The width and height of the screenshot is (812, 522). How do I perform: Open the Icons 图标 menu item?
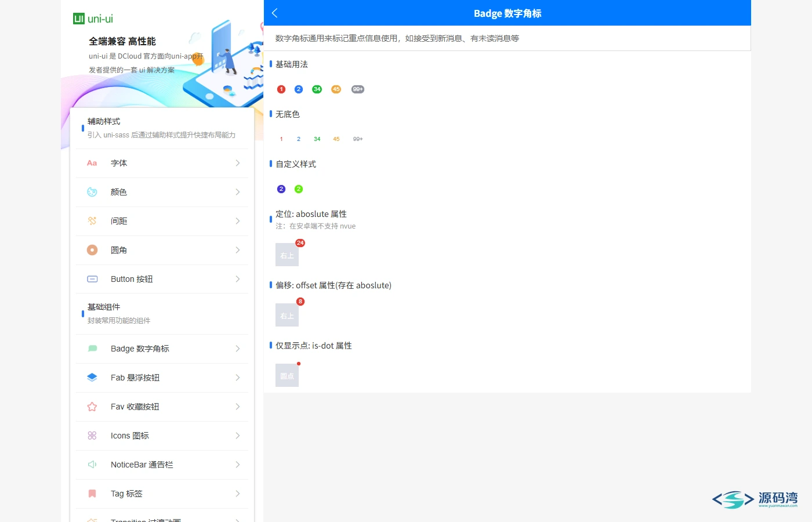tap(162, 436)
